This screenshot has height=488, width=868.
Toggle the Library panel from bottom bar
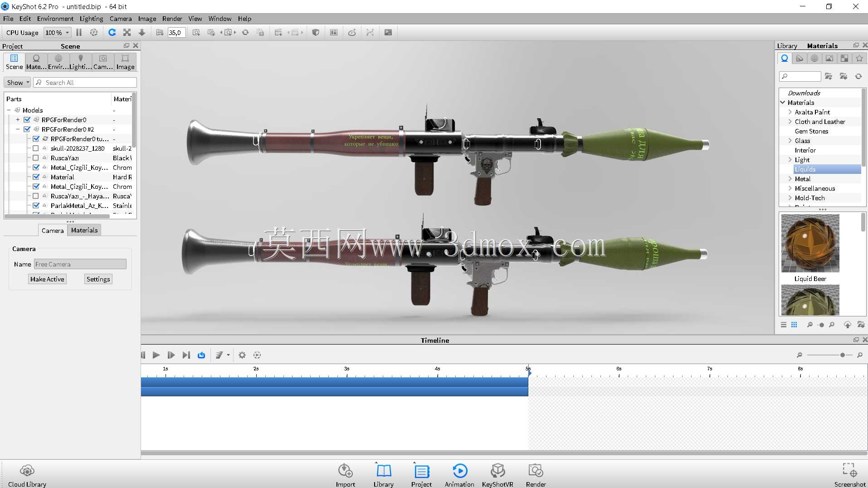click(x=384, y=475)
